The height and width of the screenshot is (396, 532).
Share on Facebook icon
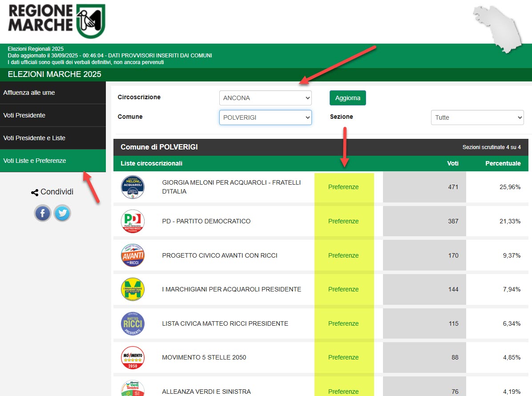point(42,214)
